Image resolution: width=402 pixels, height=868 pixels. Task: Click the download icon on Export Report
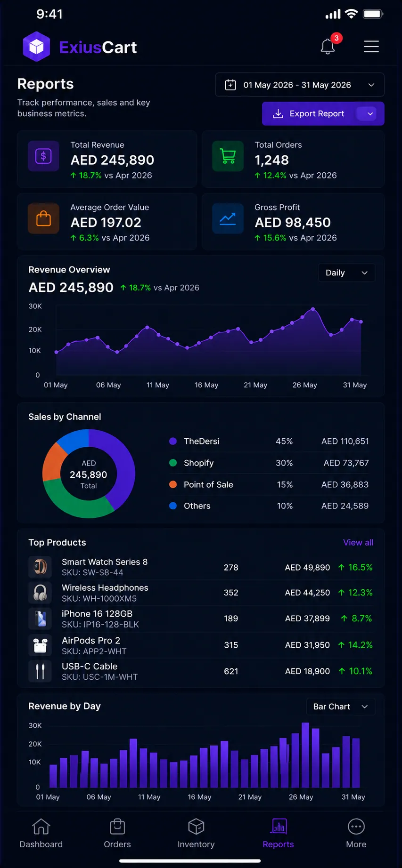coord(278,113)
